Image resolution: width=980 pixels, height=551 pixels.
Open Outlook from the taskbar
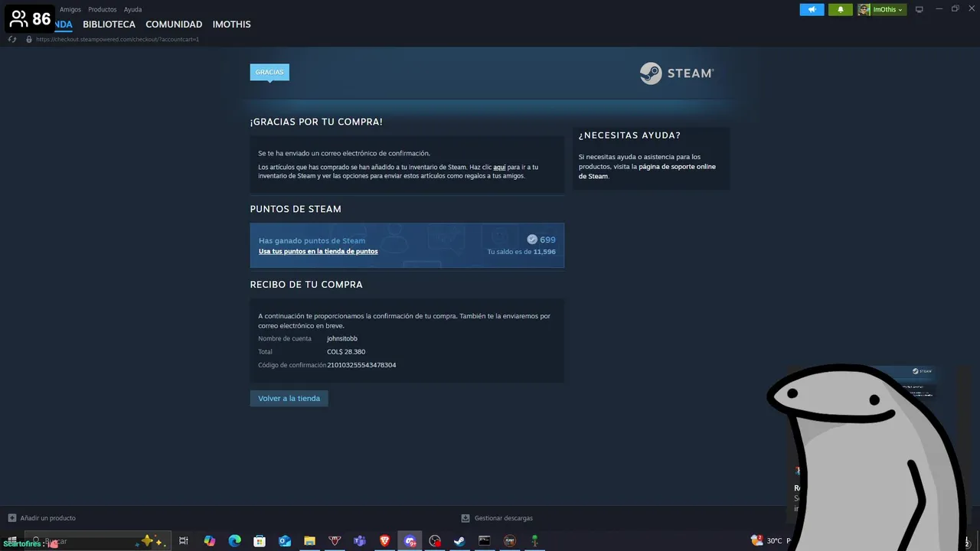[285, 541]
